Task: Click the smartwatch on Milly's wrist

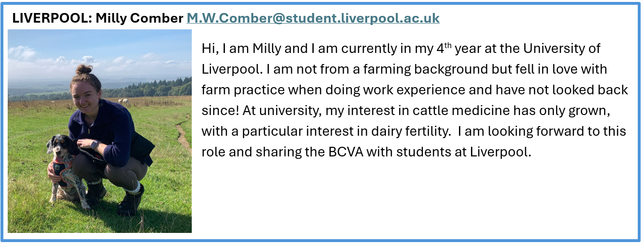Action: [94, 144]
